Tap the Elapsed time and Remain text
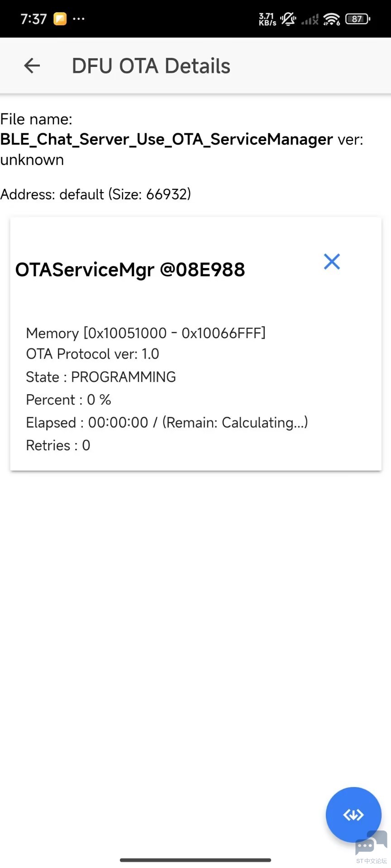391x868 pixels. coord(167,423)
